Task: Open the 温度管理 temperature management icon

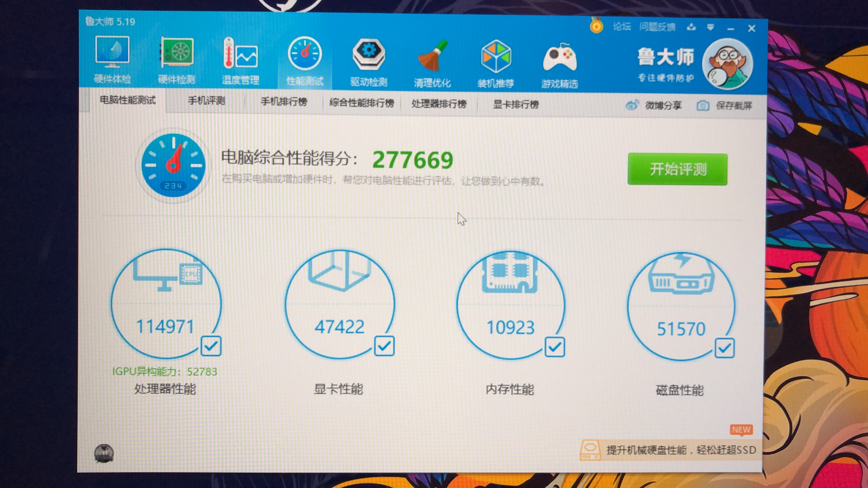Action: (x=240, y=61)
